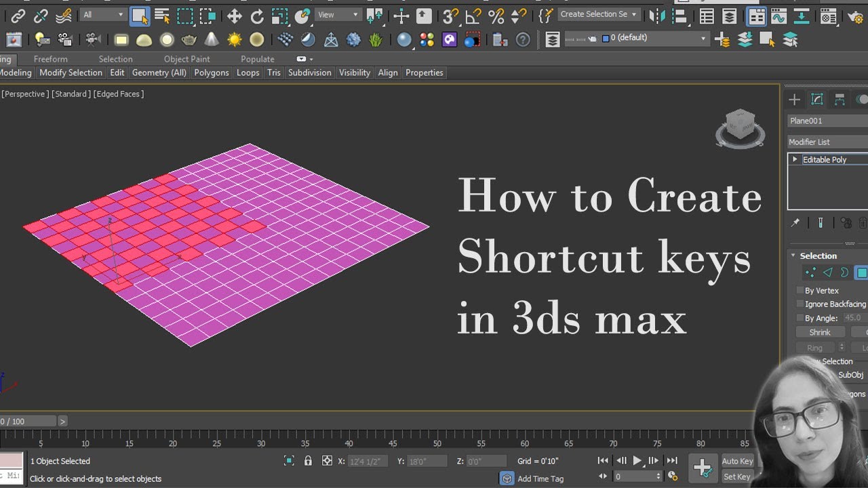Toggle the Spinner Snap button
Screen dimensions: 868x488
point(519,16)
